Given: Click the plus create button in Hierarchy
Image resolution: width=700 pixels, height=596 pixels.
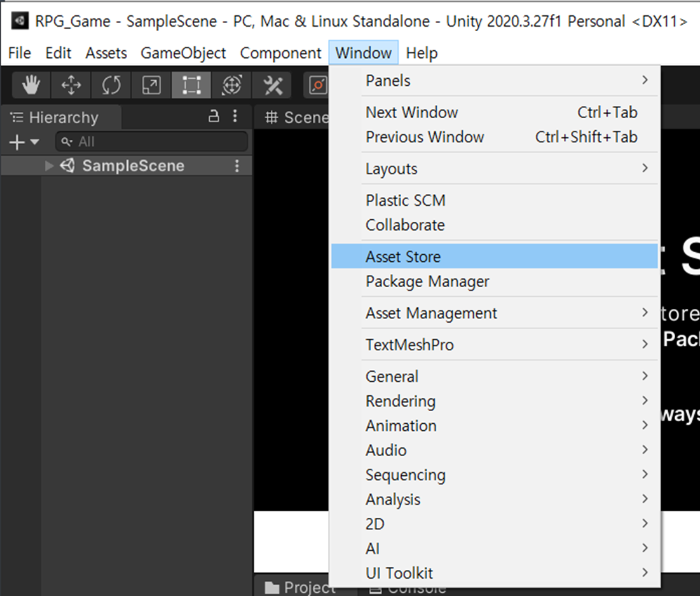Looking at the screenshot, I should (x=17, y=142).
